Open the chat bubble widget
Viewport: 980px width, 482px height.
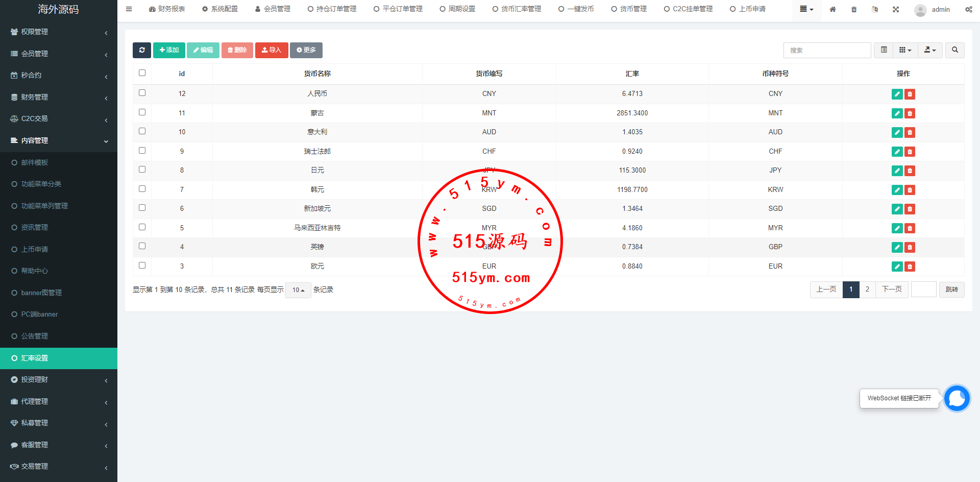coord(957,398)
